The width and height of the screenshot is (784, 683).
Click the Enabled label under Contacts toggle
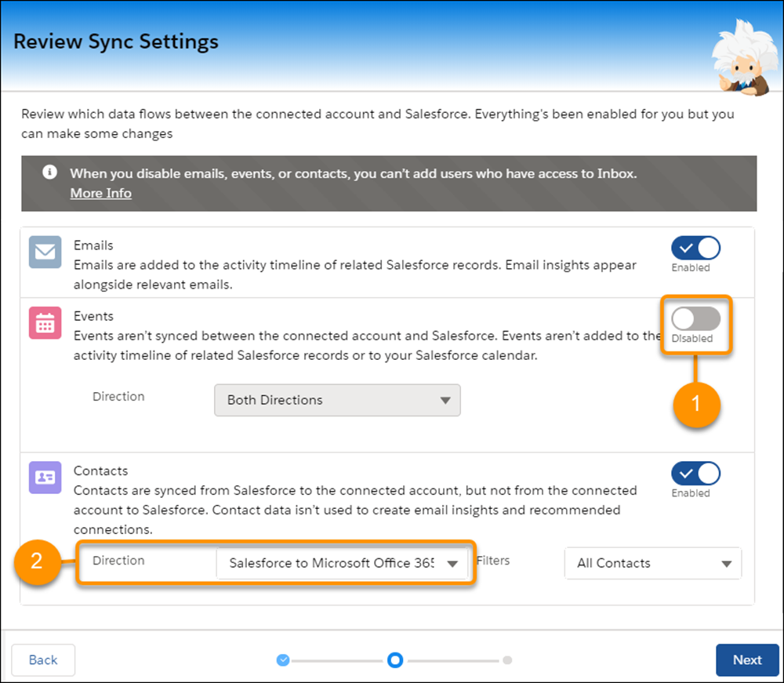pos(691,493)
